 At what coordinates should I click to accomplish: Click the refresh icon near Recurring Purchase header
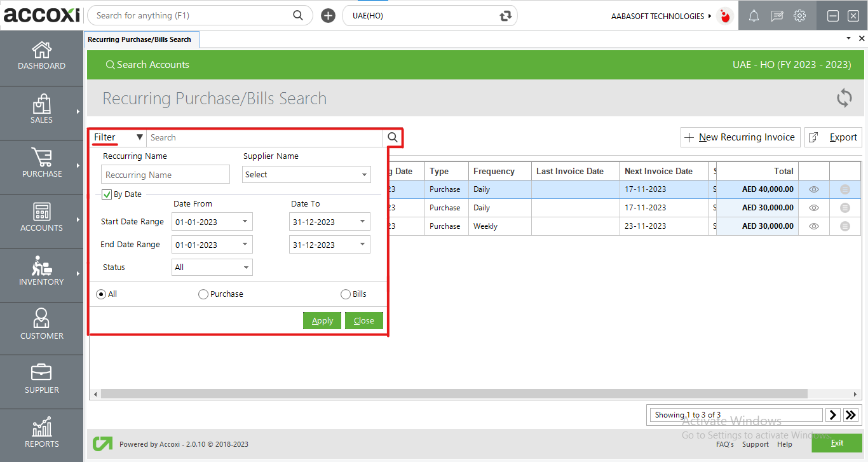(844, 98)
